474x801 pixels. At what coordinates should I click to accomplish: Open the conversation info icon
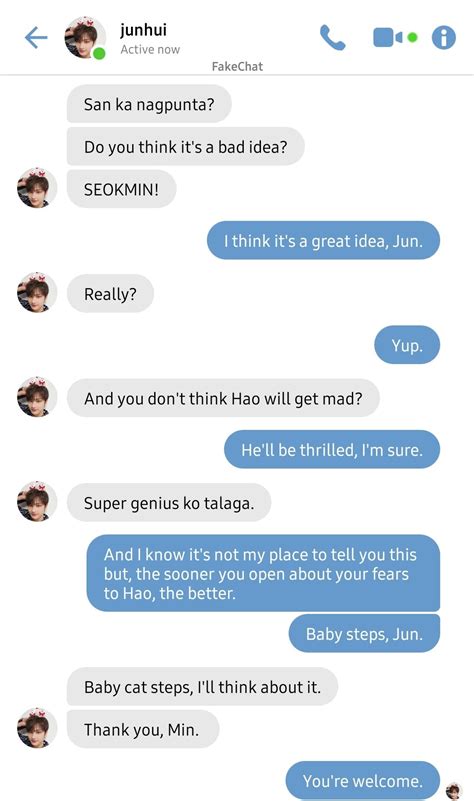[x=443, y=37]
